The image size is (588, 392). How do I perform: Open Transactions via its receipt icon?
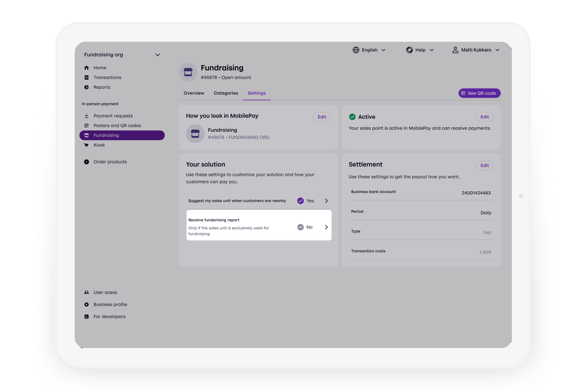pos(86,78)
